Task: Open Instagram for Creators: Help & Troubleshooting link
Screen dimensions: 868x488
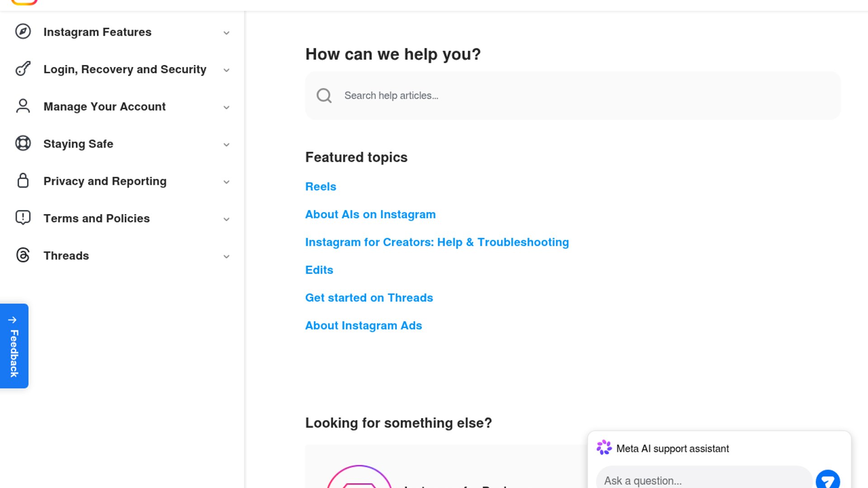Action: click(437, 242)
